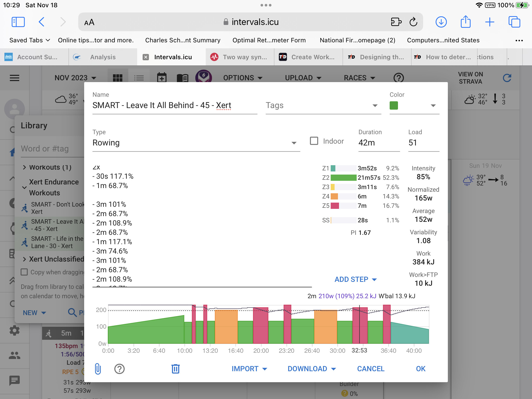Open the Tags dropdown
532x399 pixels.
tap(323, 105)
